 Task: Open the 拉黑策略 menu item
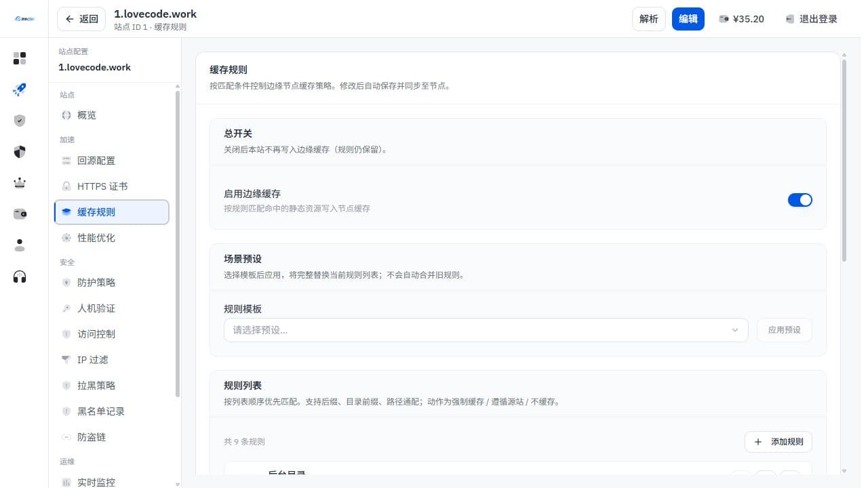tap(111, 386)
